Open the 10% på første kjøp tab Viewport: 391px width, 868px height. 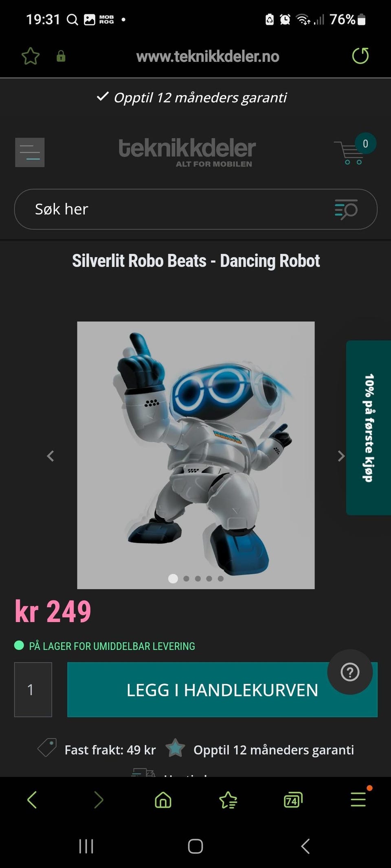[369, 428]
